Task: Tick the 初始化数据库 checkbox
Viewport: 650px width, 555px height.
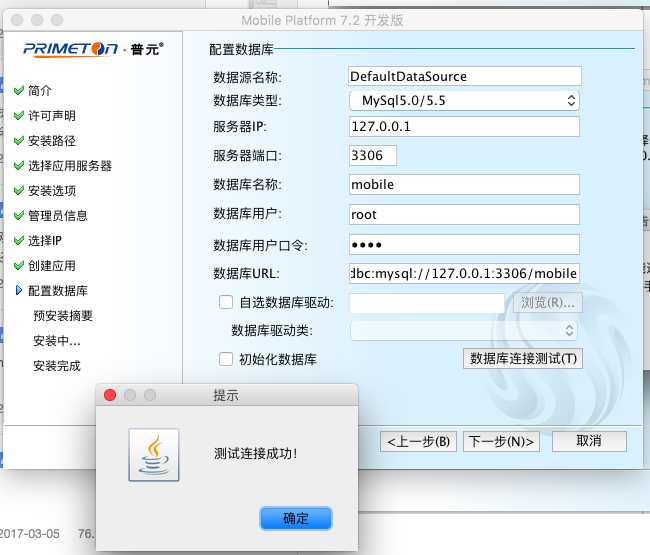Action: (x=226, y=359)
